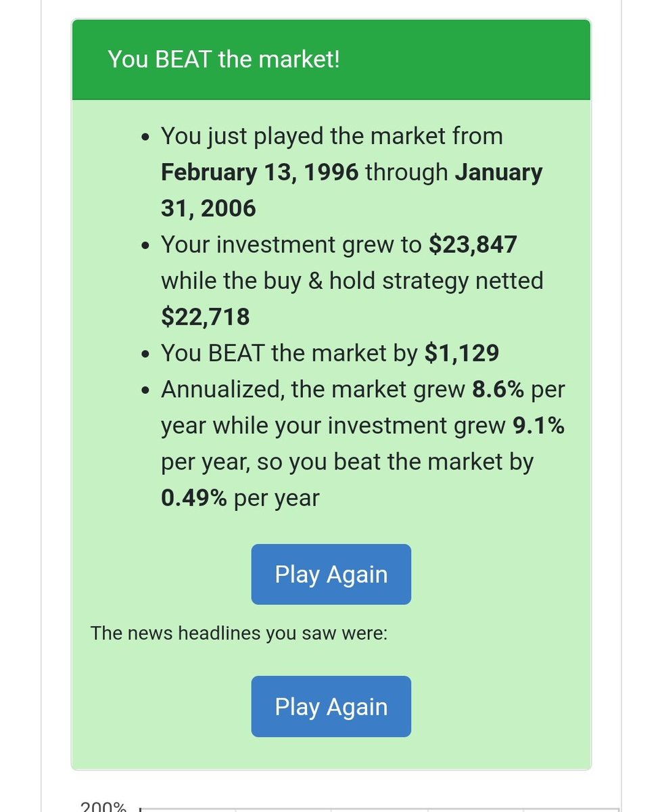Click Play Again button above news headlines text
Image resolution: width=662 pixels, height=812 pixels.
tap(331, 574)
